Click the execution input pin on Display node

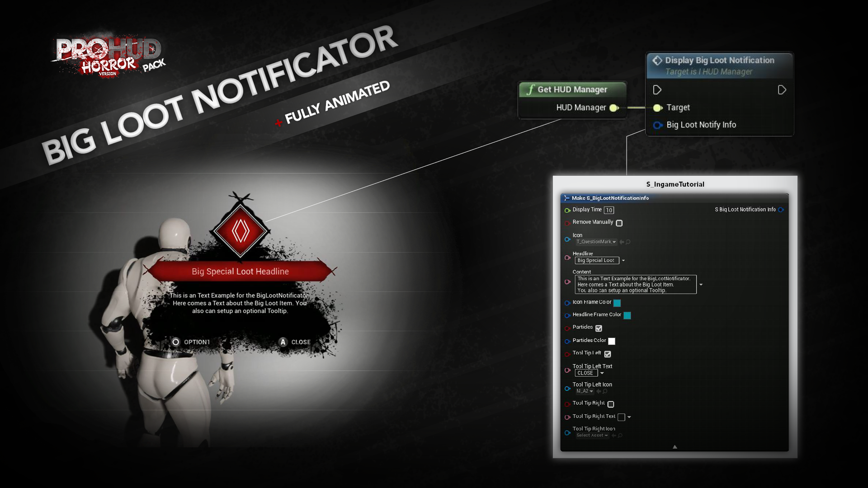pyautogui.click(x=657, y=89)
